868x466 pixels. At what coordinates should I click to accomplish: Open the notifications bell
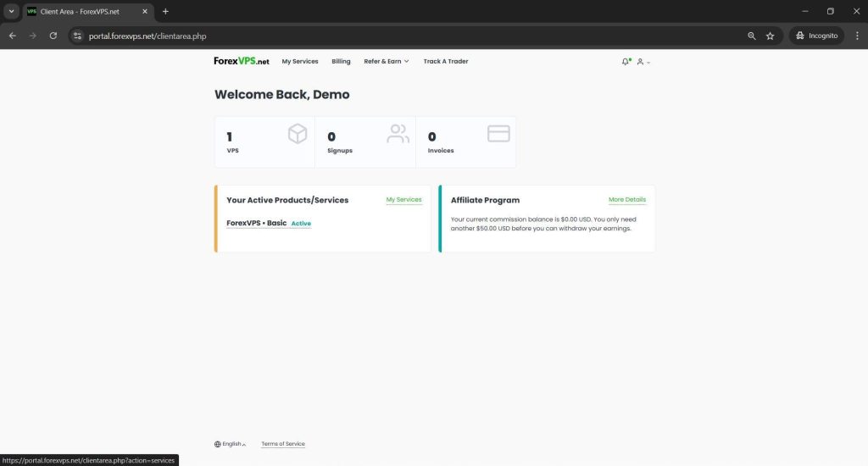(x=626, y=62)
